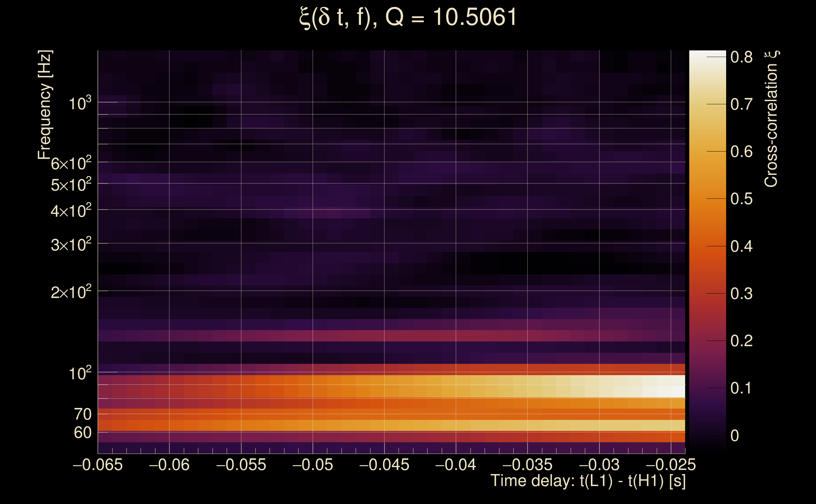Click the 2×10² frequency tick label
Screen dimensions: 816x504
(x=71, y=293)
